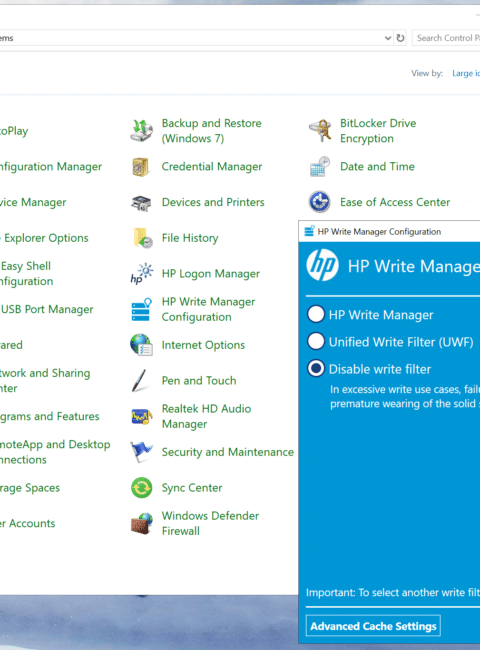Open Ease of Access Center link
Viewport: 480px width, 650px height.
[395, 202]
